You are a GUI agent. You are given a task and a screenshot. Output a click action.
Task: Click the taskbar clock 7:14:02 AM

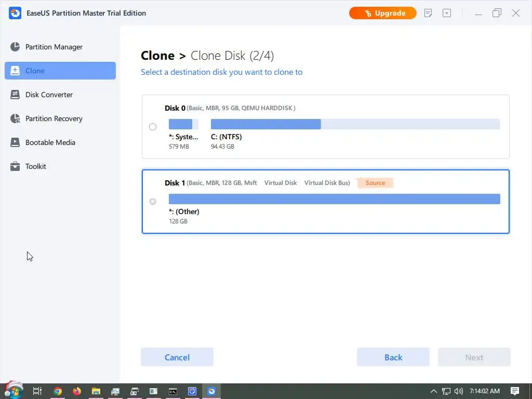(485, 391)
